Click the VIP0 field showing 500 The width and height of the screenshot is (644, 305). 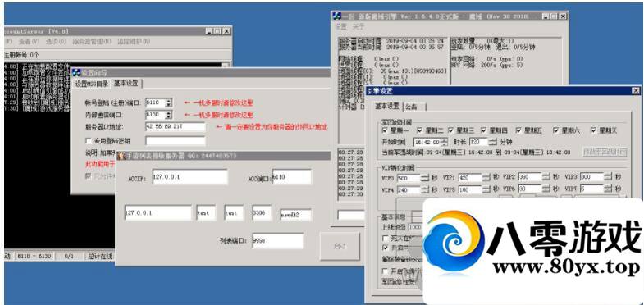409,178
